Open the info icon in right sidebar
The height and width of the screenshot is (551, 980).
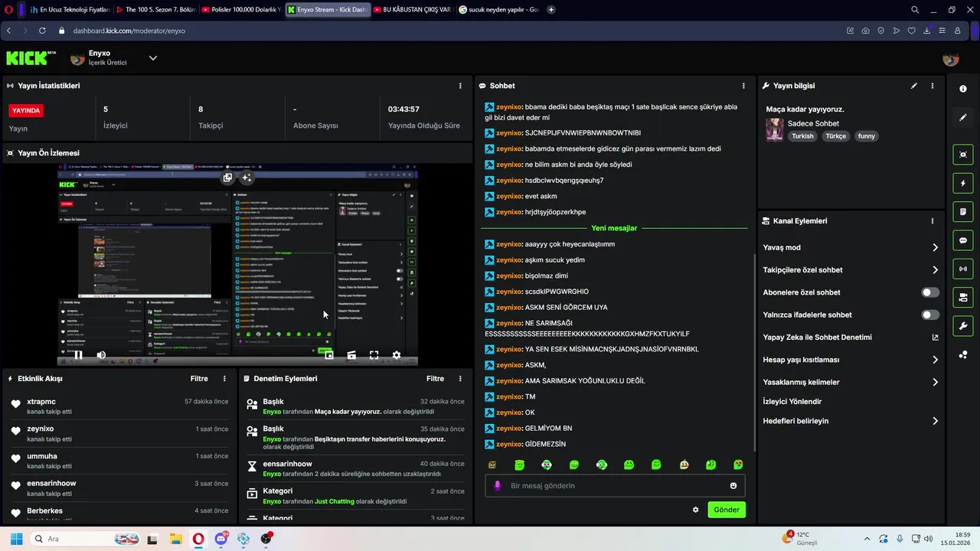coord(963,89)
